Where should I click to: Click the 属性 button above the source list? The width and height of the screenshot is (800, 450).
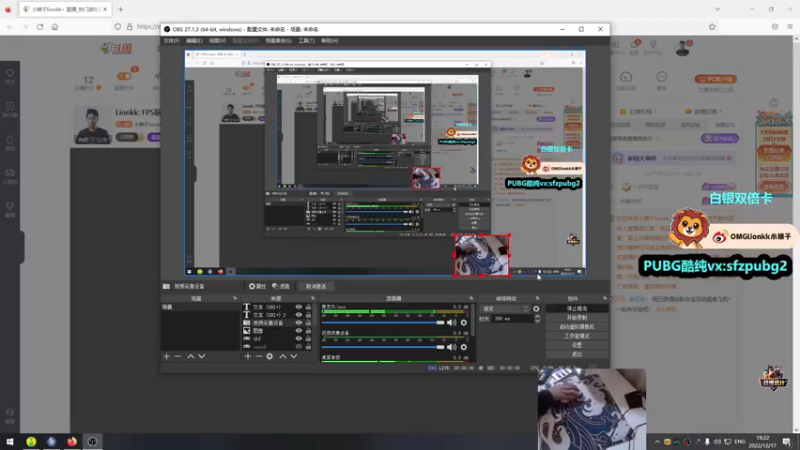click(x=257, y=286)
